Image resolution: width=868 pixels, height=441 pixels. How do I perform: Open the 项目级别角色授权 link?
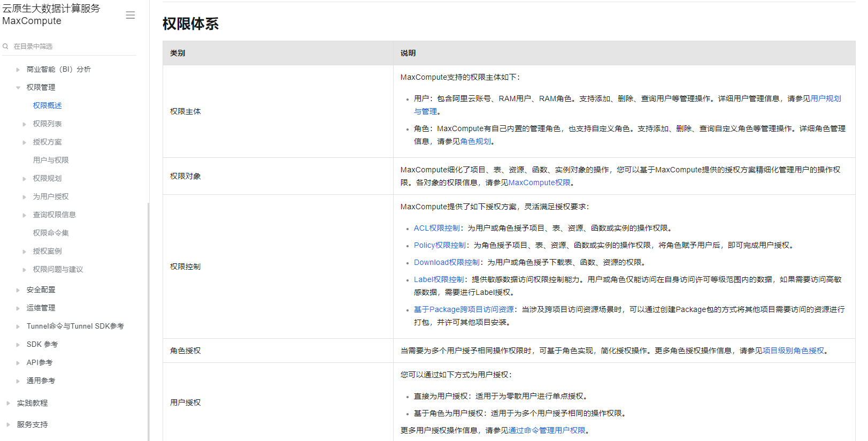click(793, 351)
